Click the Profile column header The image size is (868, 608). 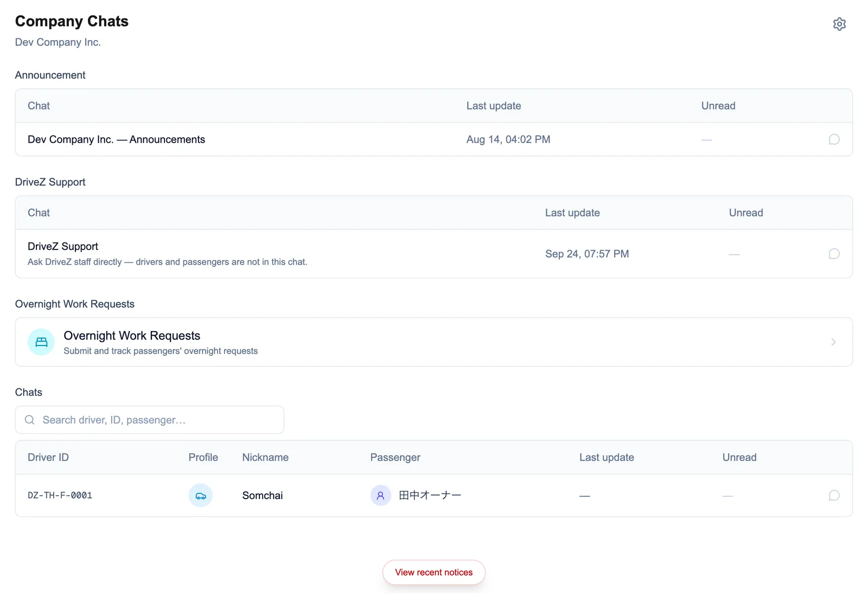click(x=203, y=457)
